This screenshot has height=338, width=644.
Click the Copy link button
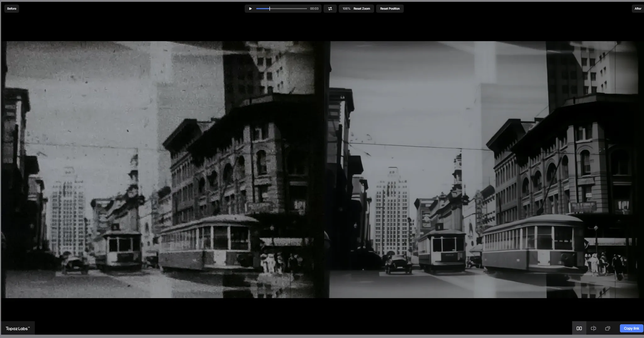(631, 328)
